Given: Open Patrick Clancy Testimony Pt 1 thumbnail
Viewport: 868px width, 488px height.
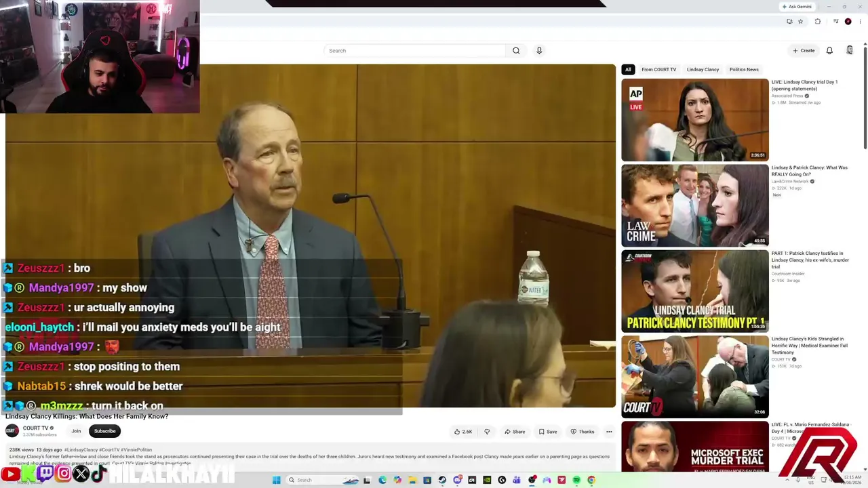Looking at the screenshot, I should 695,291.
